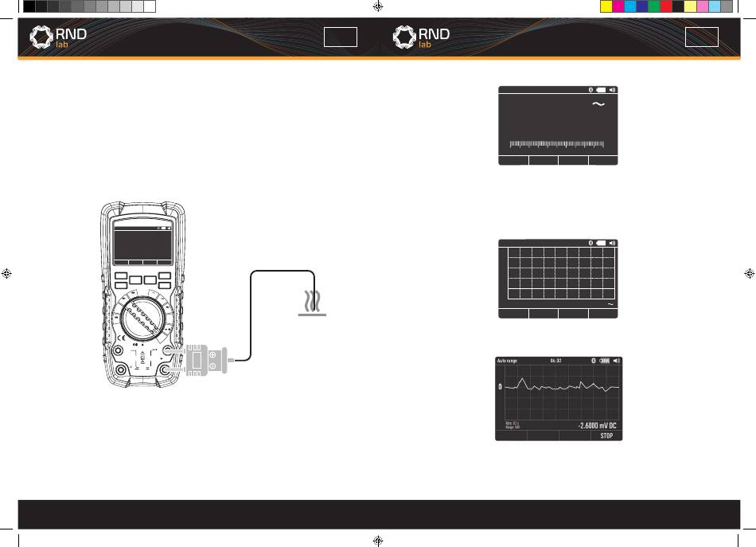
Task: Click the green swatch in the color bar
Action: 654,6
